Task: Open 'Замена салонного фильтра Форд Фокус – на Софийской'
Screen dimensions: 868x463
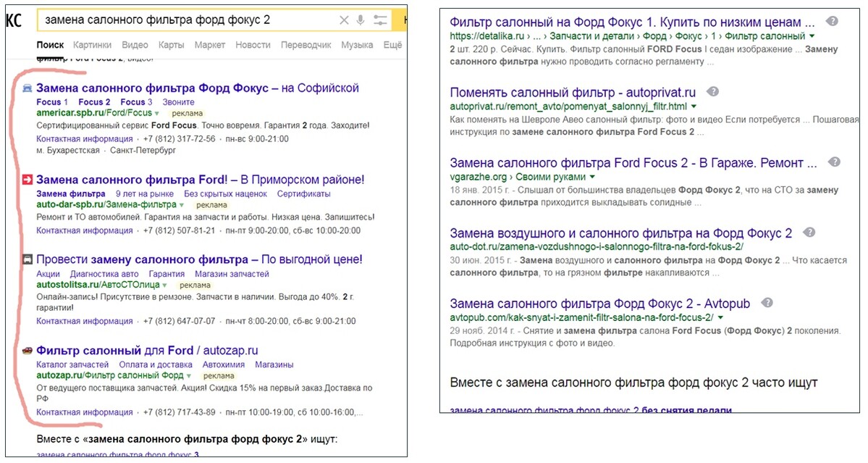Action: (x=198, y=88)
